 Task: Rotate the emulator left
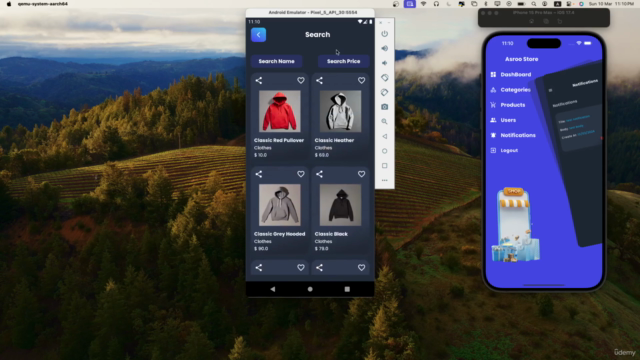(384, 78)
